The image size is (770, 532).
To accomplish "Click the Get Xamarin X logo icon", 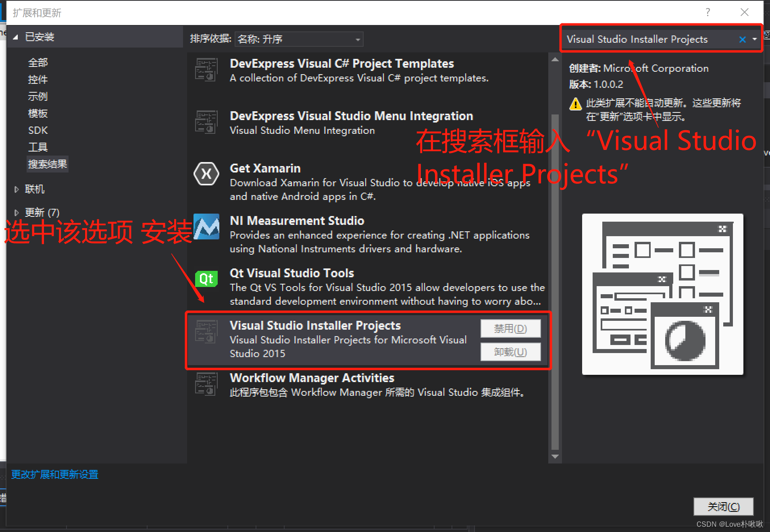I will (x=206, y=174).
